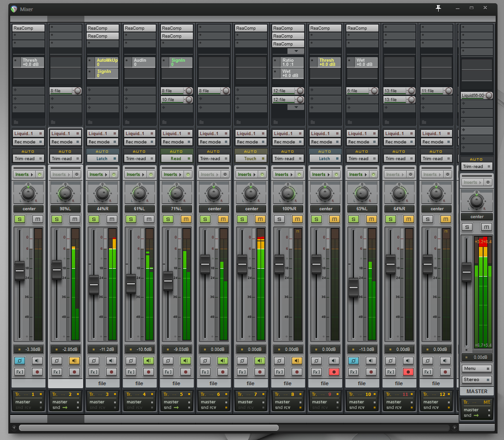Disarm the red record button on track 9
This screenshot has width=504, height=440.
(334, 372)
